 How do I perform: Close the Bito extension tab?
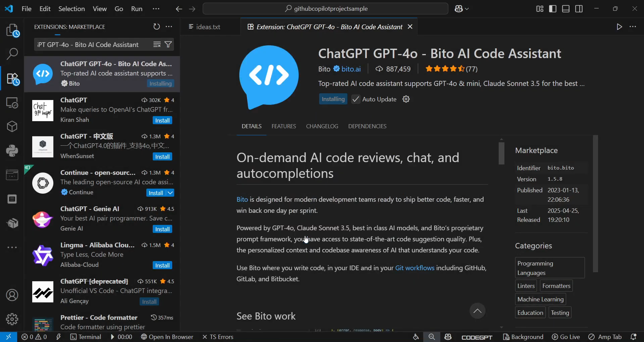click(x=410, y=27)
